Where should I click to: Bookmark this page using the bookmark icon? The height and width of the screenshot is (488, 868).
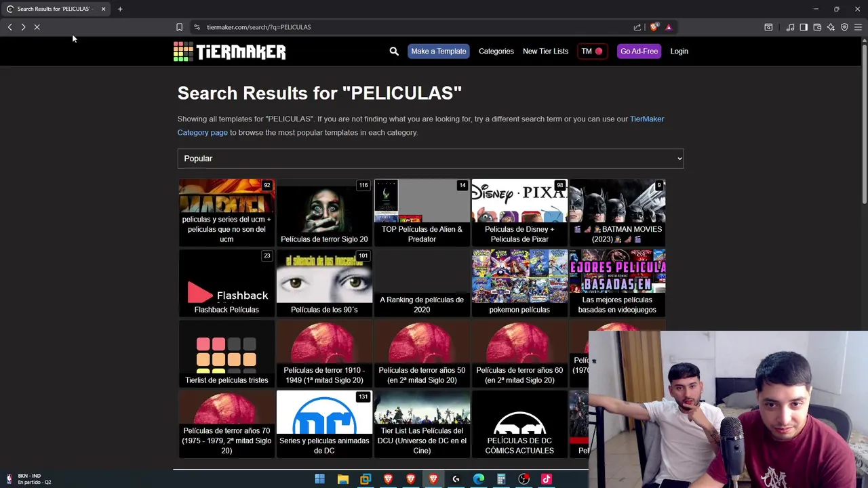(179, 27)
